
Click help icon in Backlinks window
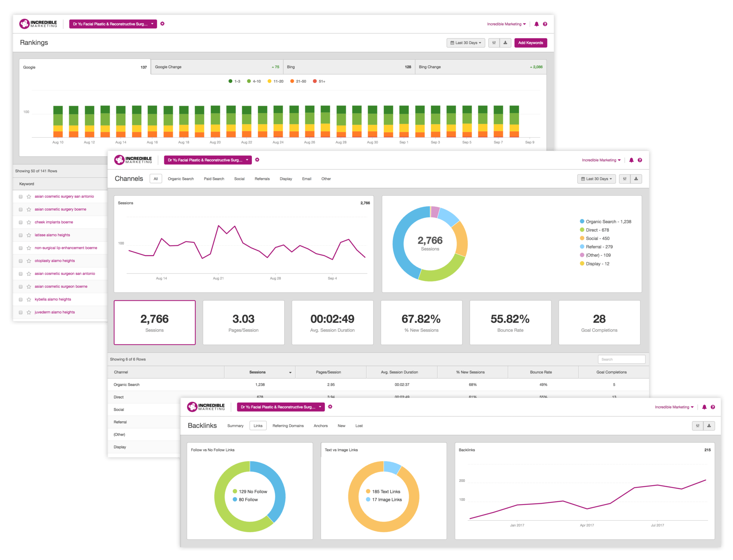[x=713, y=407]
